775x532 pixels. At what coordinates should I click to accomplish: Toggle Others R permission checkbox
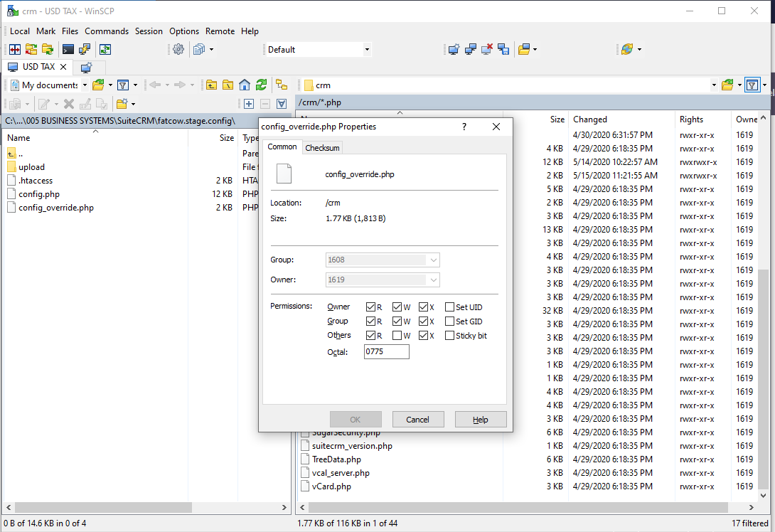click(370, 336)
